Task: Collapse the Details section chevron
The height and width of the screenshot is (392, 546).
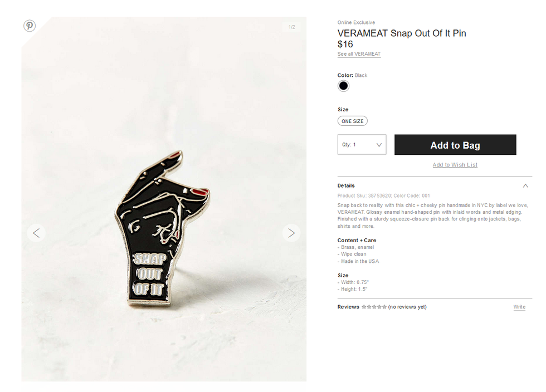Action: point(525,185)
